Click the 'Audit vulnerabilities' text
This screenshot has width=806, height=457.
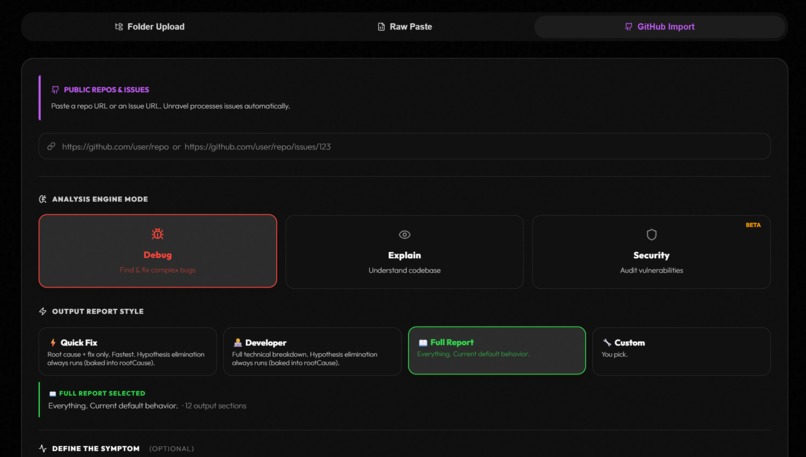click(x=651, y=270)
